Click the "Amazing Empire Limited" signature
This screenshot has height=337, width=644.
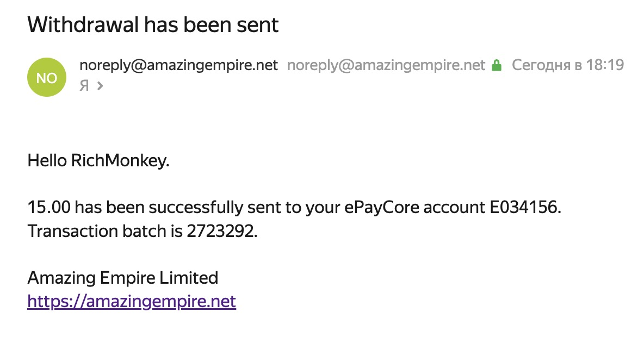click(x=122, y=278)
